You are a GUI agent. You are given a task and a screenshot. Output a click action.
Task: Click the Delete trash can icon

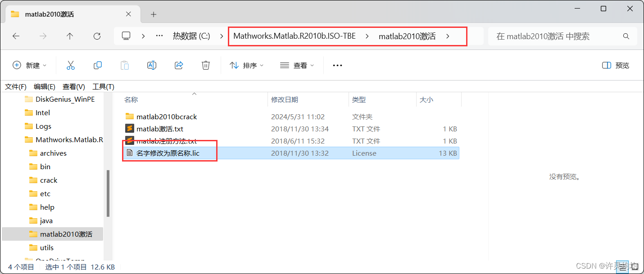pos(206,65)
